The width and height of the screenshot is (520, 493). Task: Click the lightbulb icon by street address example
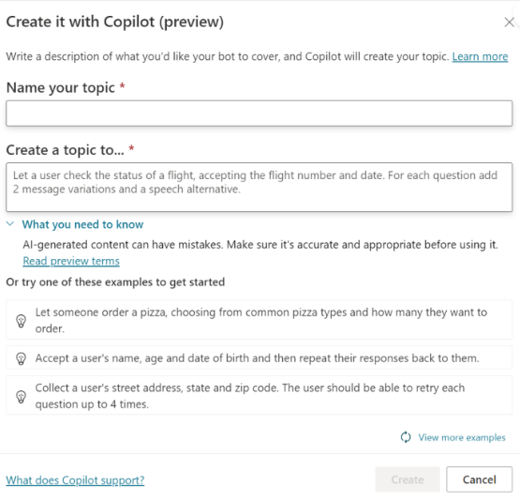(21, 396)
